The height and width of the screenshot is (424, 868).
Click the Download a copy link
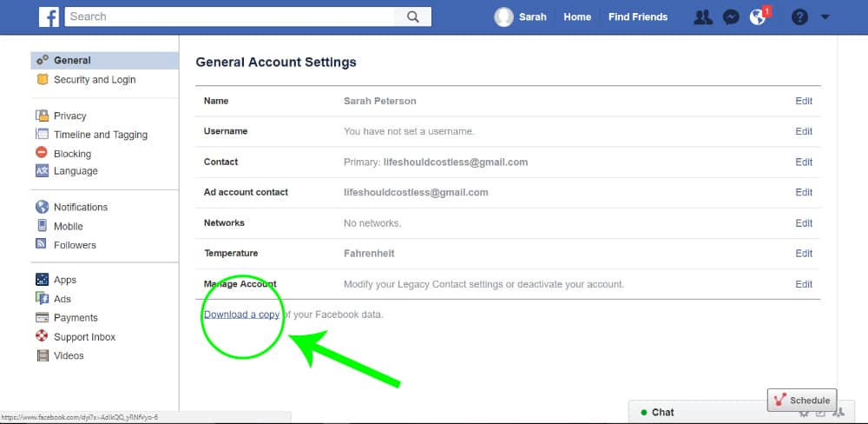coord(242,315)
